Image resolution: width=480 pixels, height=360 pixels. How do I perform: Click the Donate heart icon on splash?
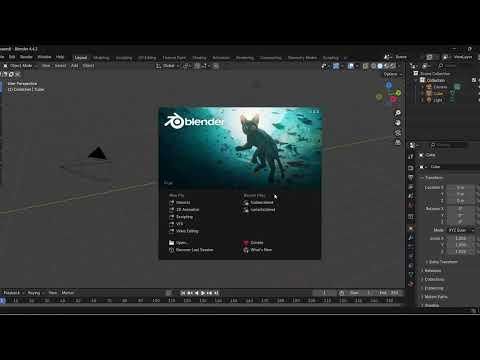246,243
